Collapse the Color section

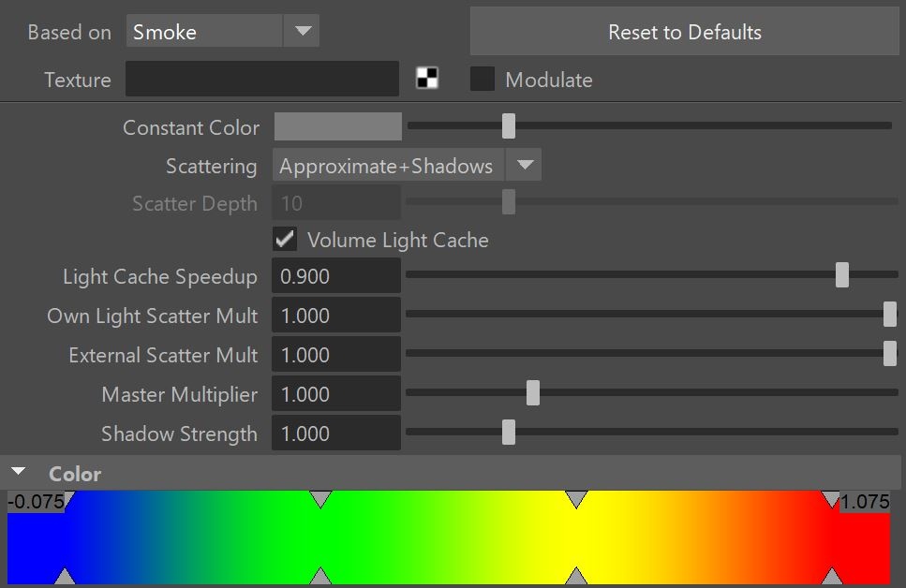19,472
